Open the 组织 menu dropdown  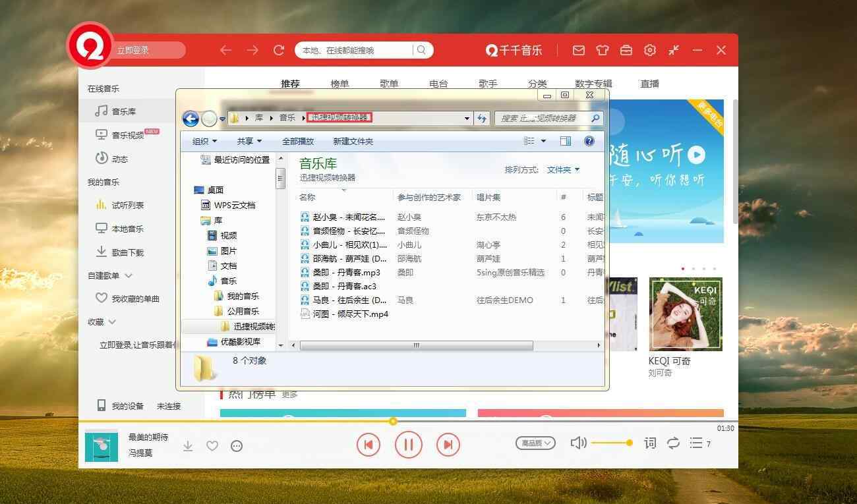pos(204,141)
